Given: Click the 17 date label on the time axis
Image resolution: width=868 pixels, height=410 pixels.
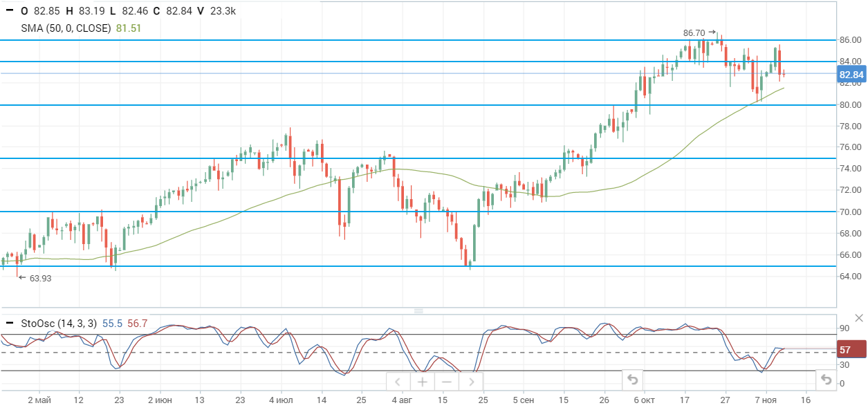Looking at the screenshot, I should [x=685, y=400].
